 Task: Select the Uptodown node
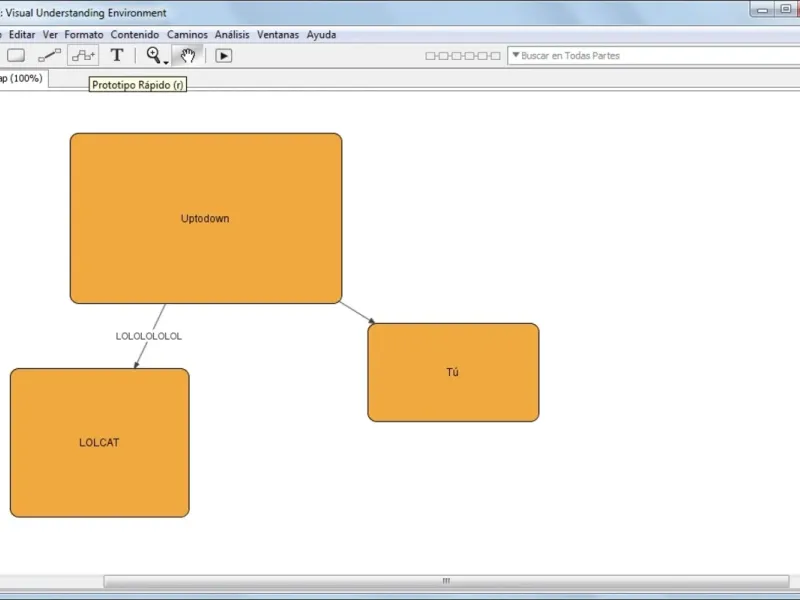click(206, 218)
